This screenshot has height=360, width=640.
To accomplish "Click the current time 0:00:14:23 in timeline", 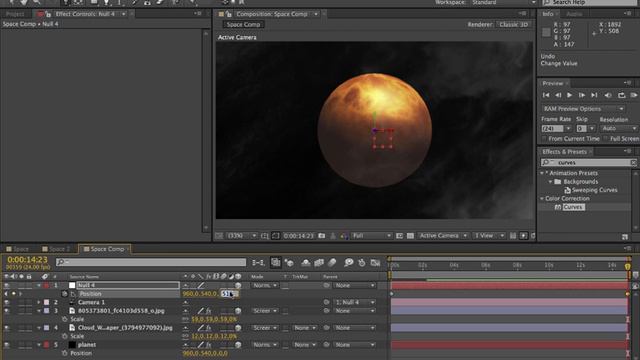I will tap(27, 260).
